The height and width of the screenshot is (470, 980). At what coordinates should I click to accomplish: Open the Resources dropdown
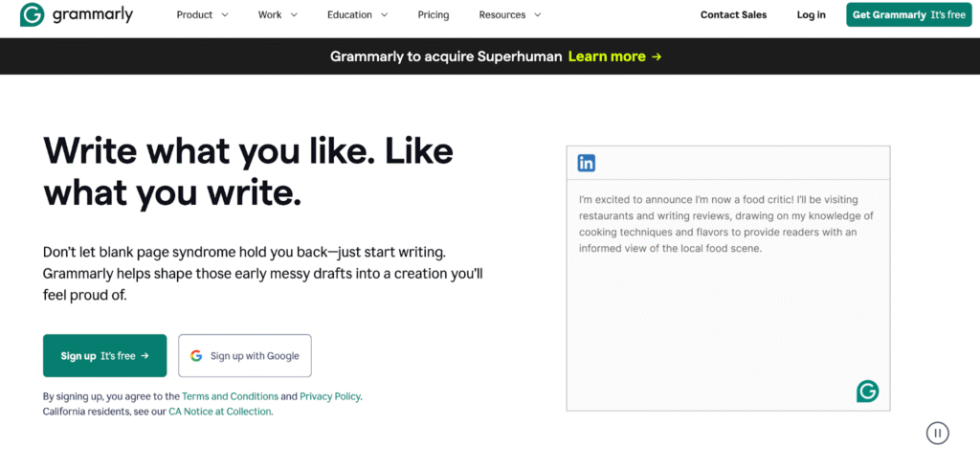pos(509,15)
